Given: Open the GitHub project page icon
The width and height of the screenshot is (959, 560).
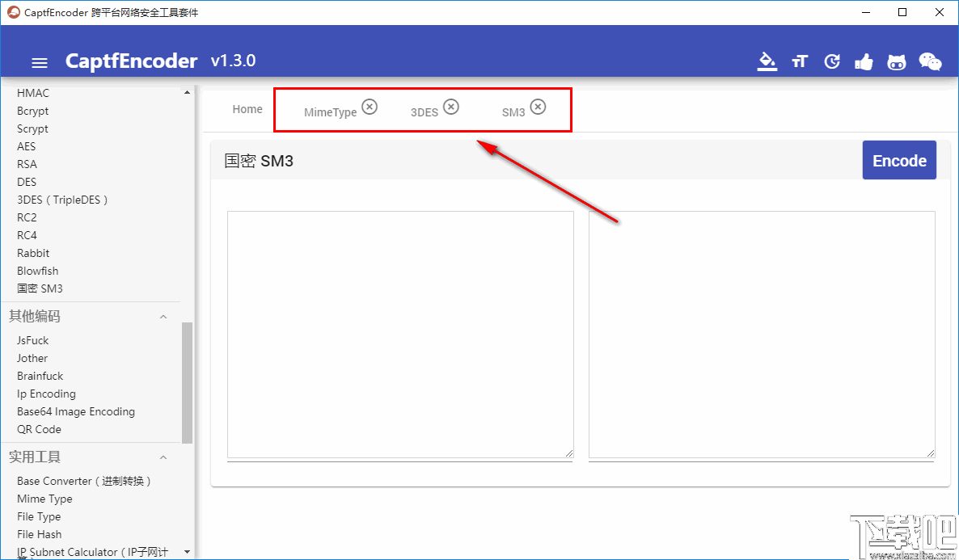Looking at the screenshot, I should click(x=896, y=61).
